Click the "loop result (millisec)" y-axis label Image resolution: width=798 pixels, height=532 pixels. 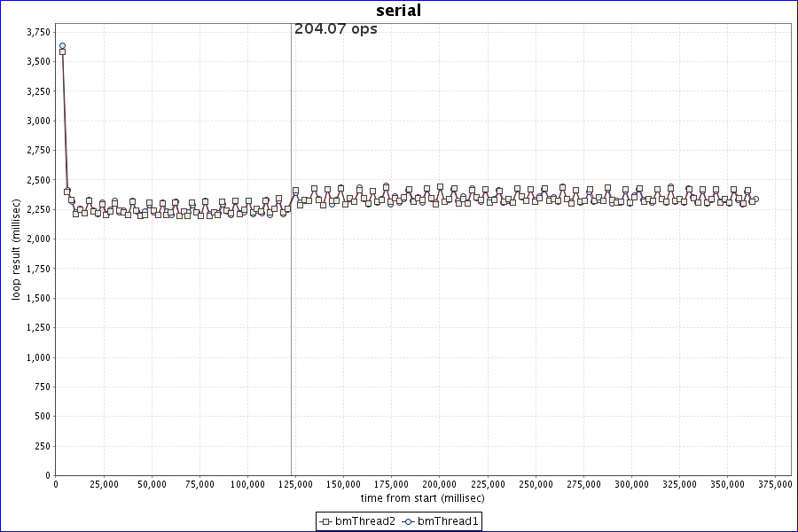click(15, 250)
